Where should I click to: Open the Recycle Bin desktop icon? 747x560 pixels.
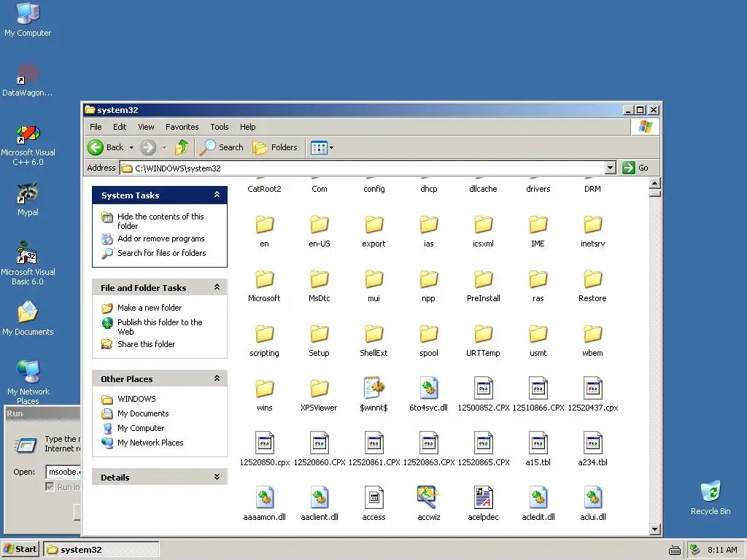click(711, 497)
